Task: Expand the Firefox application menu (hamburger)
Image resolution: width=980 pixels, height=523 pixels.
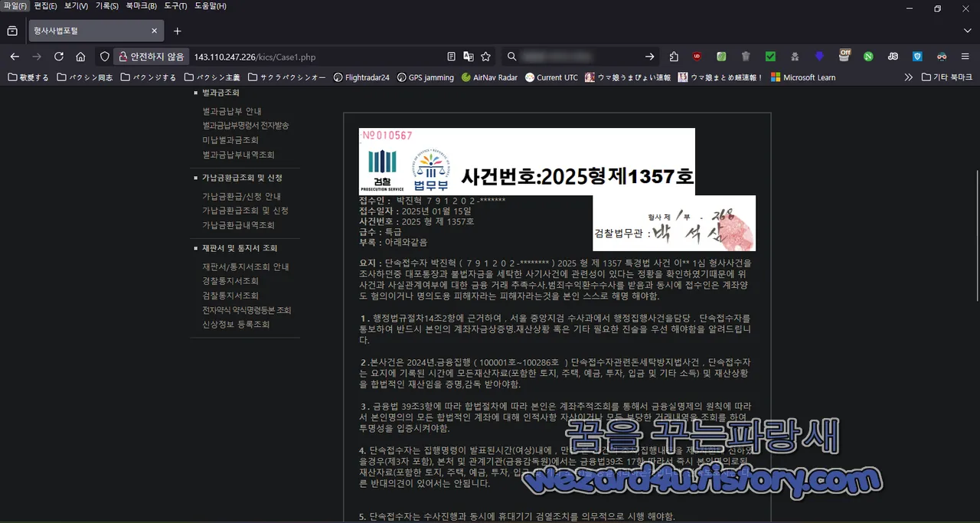Action: (x=965, y=57)
